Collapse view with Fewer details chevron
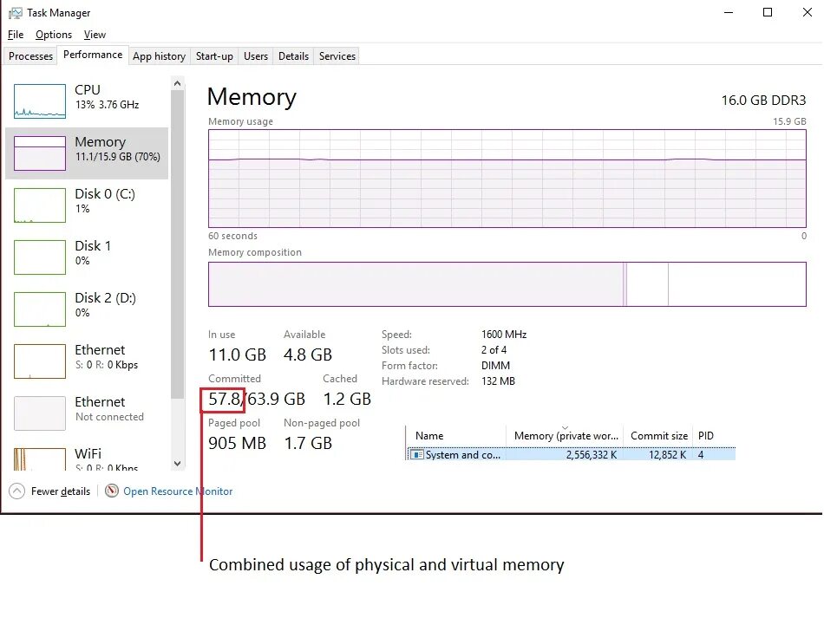 pos(17,491)
